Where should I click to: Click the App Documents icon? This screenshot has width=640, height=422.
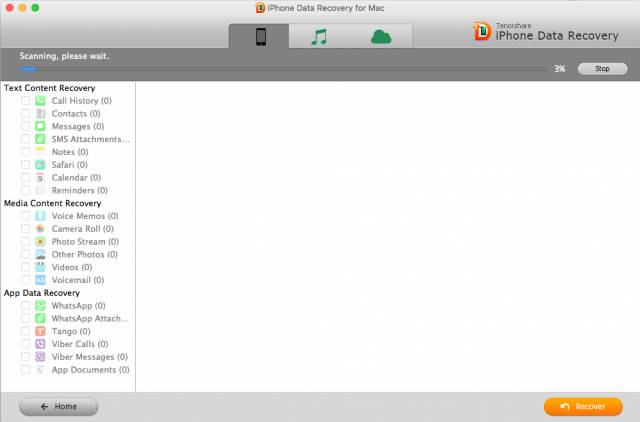[x=40, y=370]
